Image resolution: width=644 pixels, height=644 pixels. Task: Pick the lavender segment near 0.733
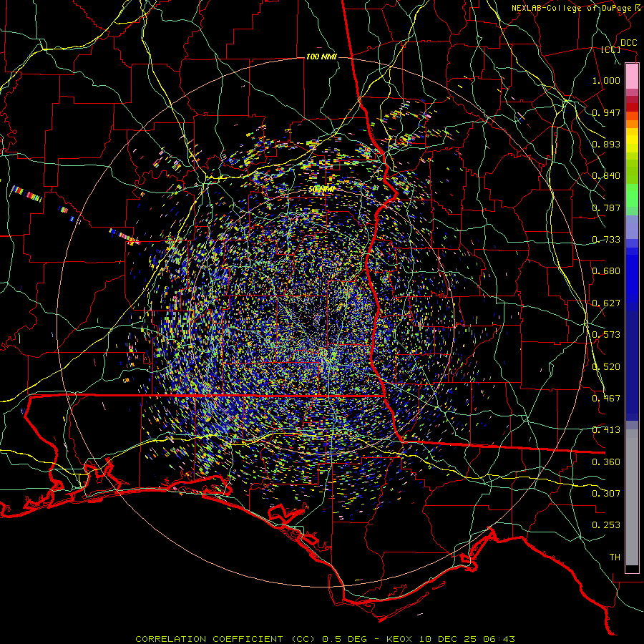click(x=632, y=228)
